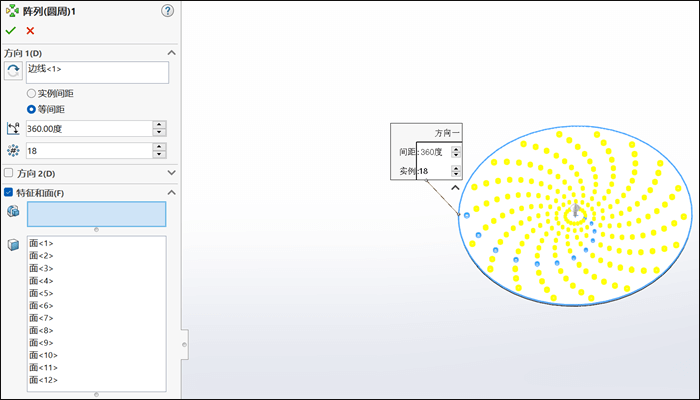Decrease callout 间距 value with down arrow
The image size is (700, 400).
pos(456,155)
